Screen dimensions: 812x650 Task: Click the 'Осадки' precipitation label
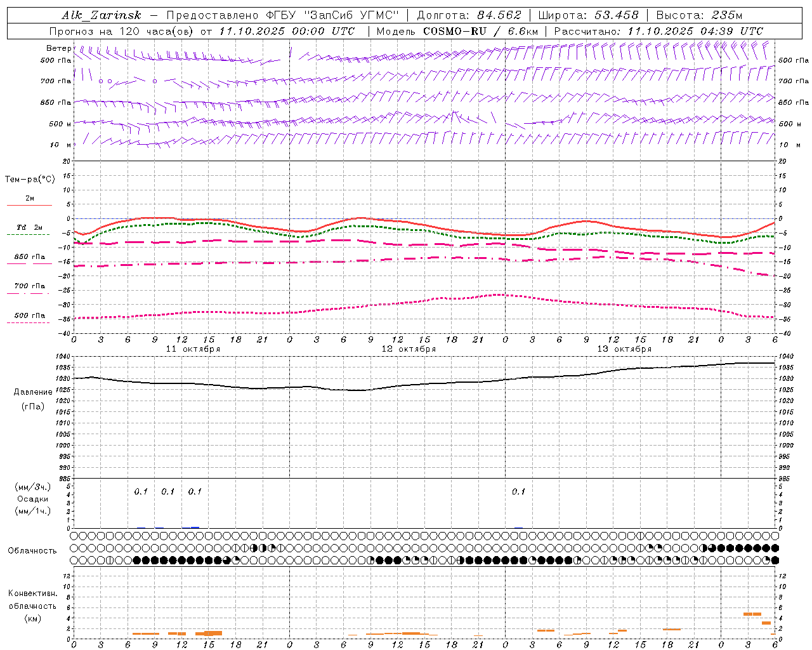click(x=32, y=499)
